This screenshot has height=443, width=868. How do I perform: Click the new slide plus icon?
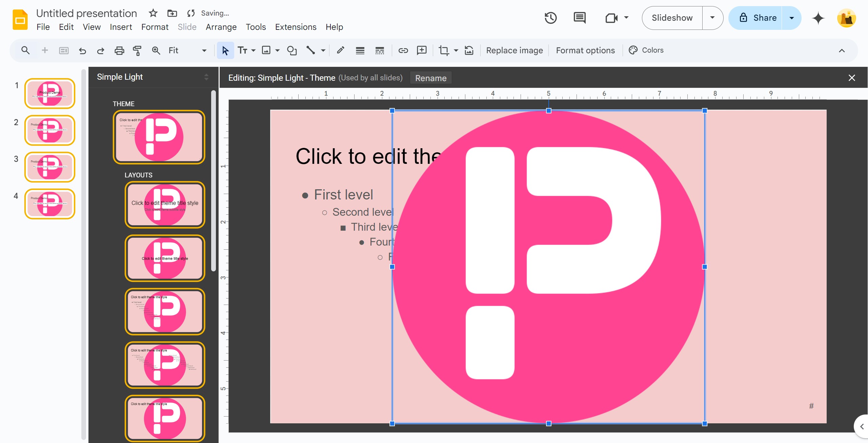45,51
